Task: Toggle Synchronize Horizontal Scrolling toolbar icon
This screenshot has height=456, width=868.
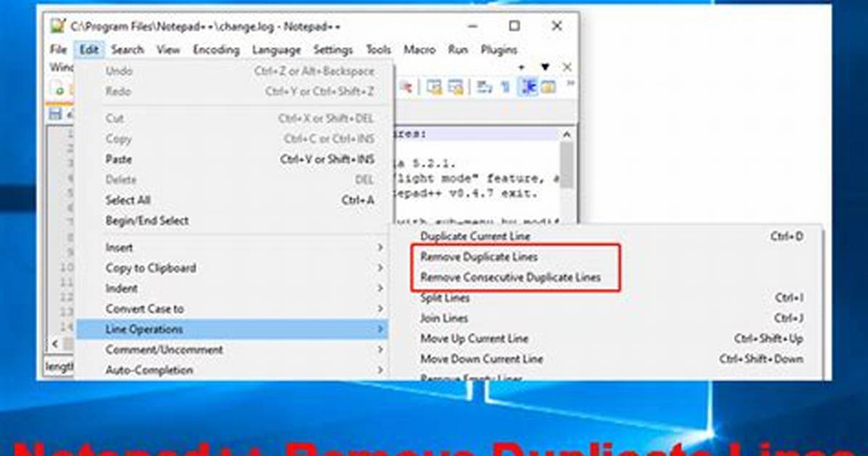Action: coord(456,87)
